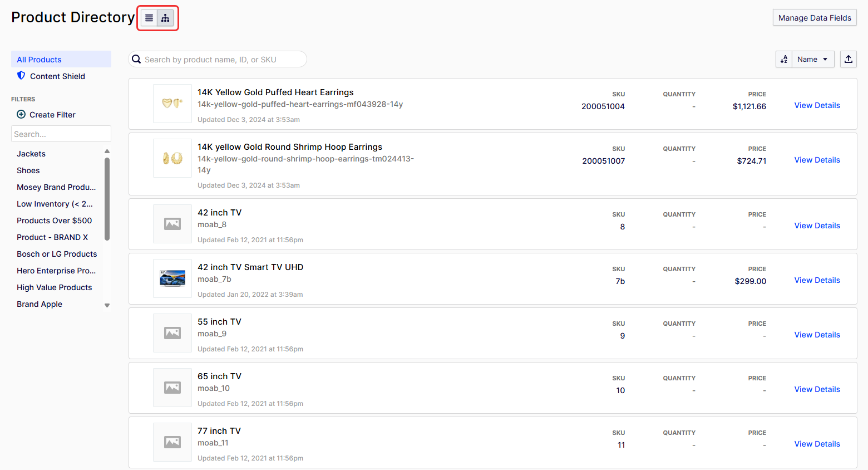Click product ID moab_10

coord(214,388)
